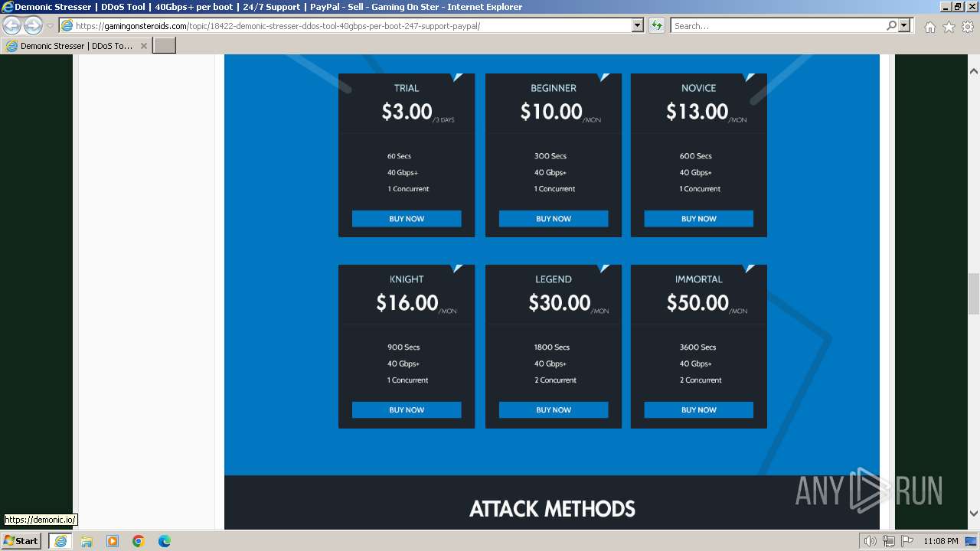Select the '1800 Secs' text
Screen dimensions: 980x551
coord(552,347)
